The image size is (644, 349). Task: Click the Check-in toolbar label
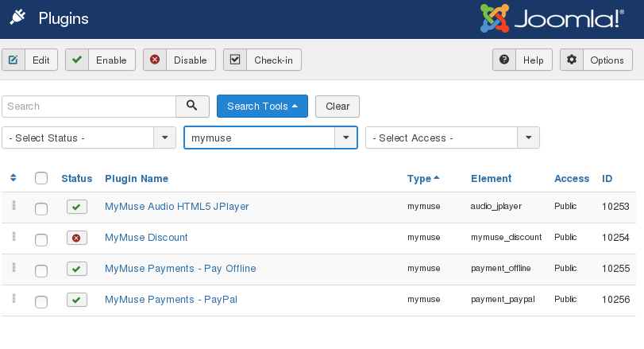coord(273,60)
